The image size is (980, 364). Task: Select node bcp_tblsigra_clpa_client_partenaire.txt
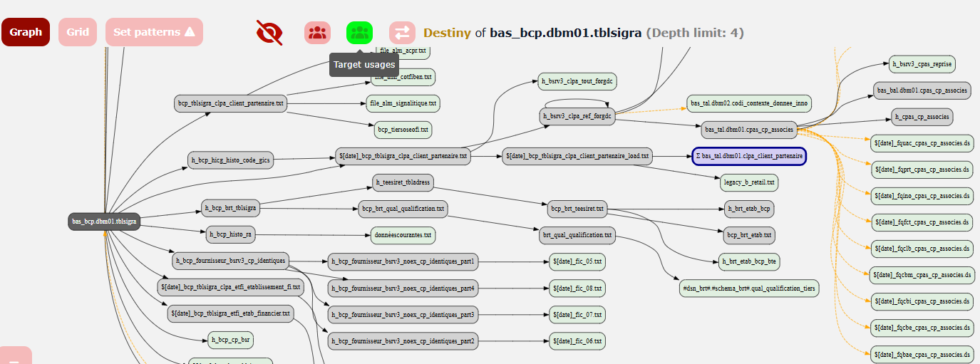[x=231, y=103]
